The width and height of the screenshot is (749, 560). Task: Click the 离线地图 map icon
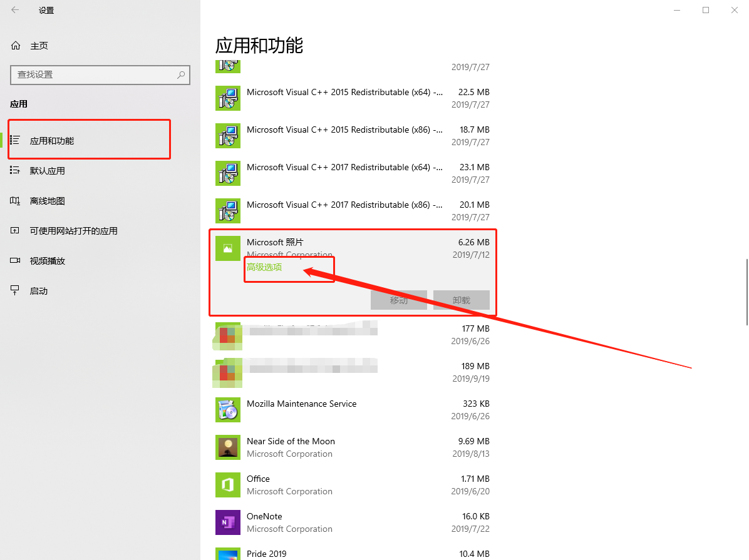pos(15,200)
